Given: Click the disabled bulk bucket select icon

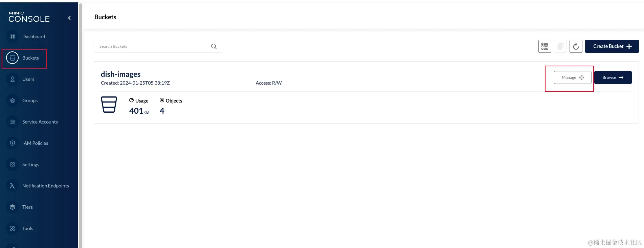Looking at the screenshot, I should pyautogui.click(x=560, y=46).
